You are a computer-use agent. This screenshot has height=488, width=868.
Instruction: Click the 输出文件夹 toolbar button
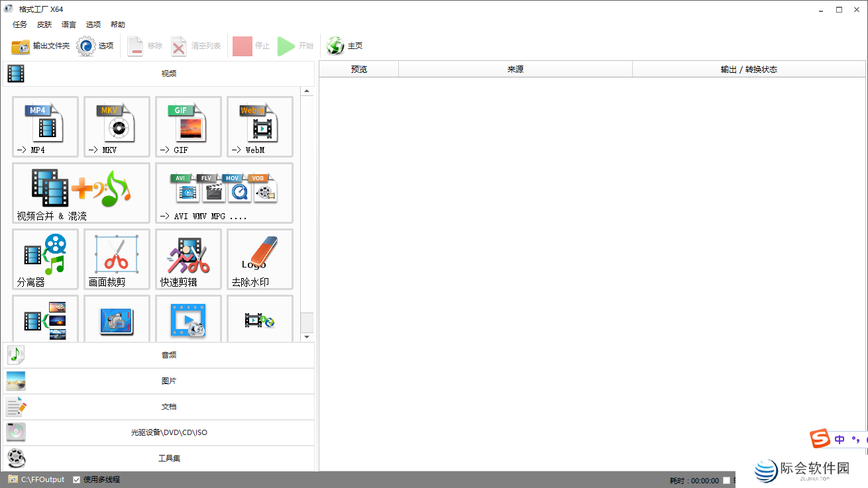click(40, 46)
